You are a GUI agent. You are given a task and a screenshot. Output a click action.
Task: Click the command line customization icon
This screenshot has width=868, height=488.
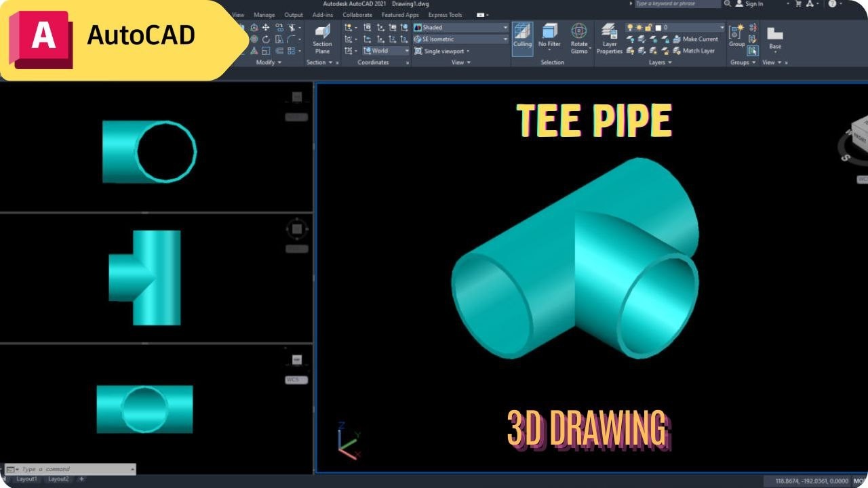click(9, 469)
